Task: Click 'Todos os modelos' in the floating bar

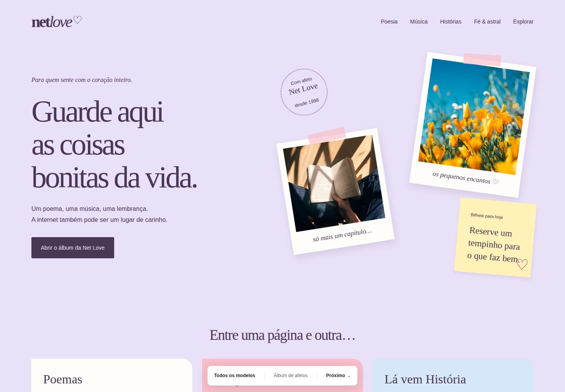Action: (x=234, y=376)
